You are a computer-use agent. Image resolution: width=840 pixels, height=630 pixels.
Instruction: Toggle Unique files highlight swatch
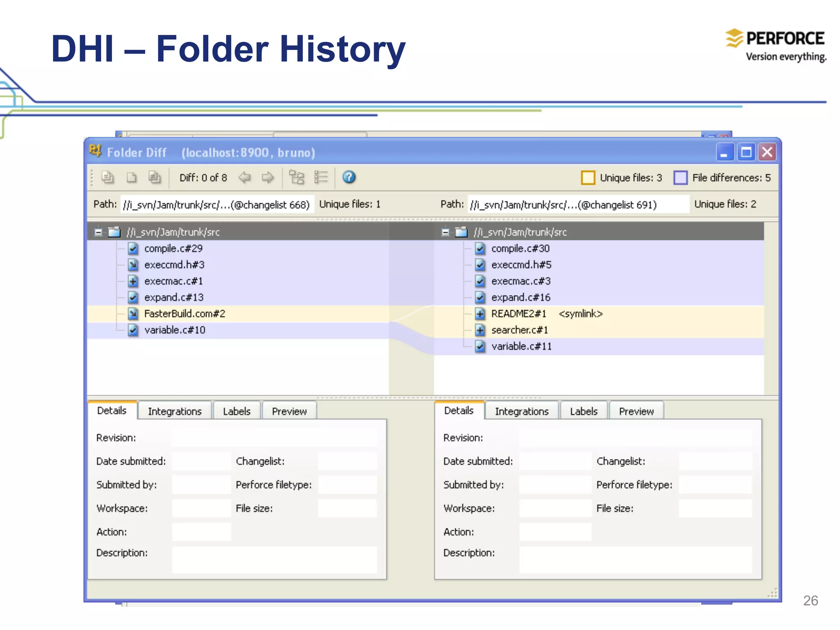pos(588,177)
